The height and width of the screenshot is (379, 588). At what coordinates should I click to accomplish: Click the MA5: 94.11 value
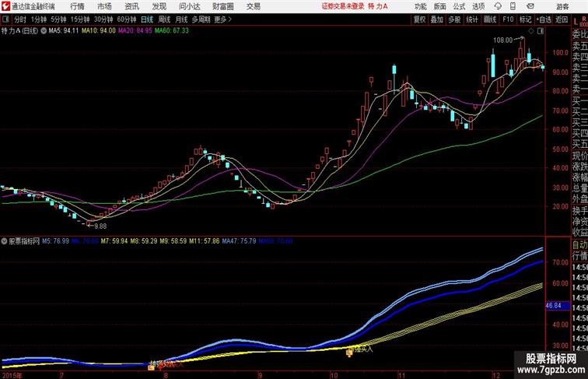pos(63,31)
